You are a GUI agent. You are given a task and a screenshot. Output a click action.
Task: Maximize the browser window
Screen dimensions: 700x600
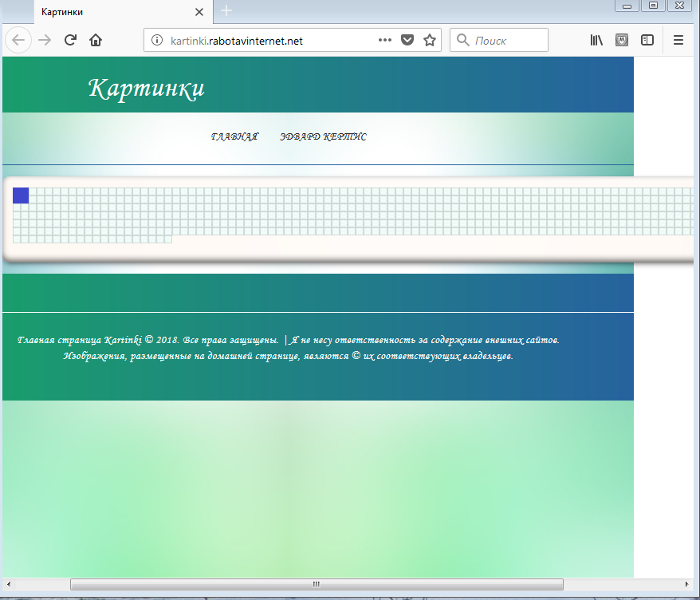(x=653, y=6)
